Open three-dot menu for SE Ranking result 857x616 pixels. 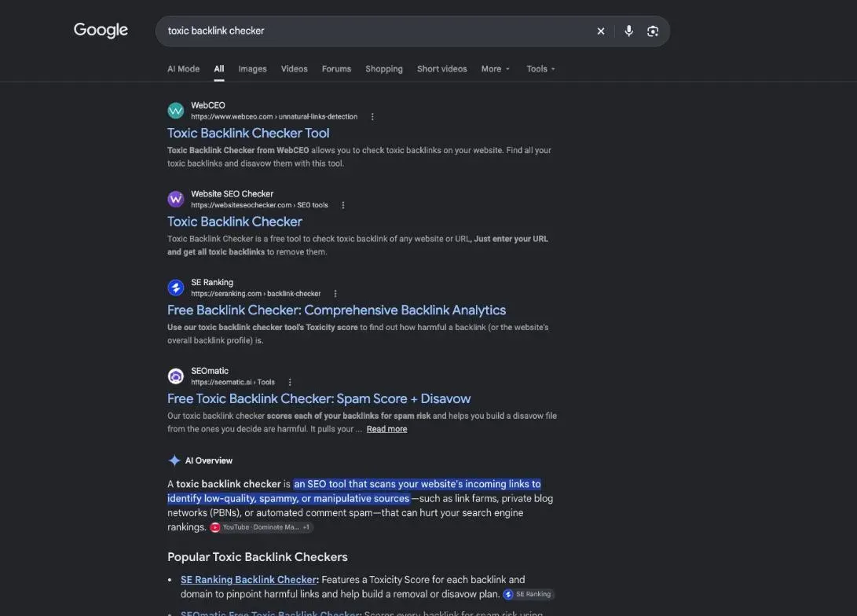click(x=335, y=294)
